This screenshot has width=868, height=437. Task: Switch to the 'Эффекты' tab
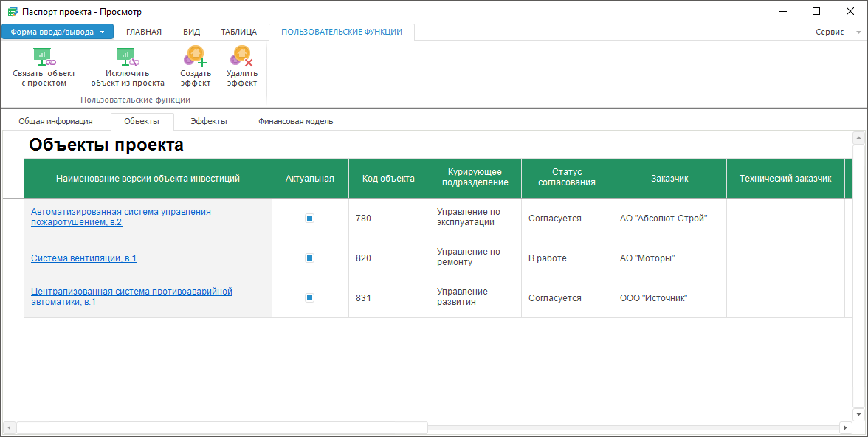tap(209, 121)
